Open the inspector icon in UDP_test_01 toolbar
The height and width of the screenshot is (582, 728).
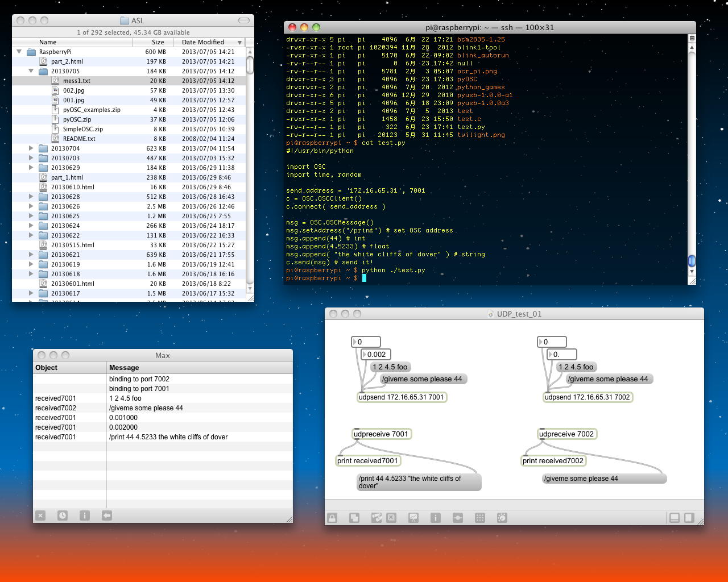coord(435,518)
